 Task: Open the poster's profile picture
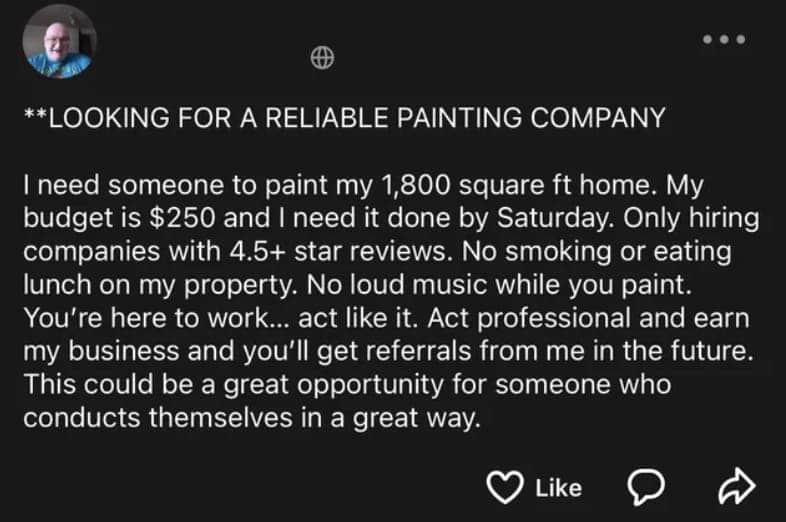[x=59, y=43]
